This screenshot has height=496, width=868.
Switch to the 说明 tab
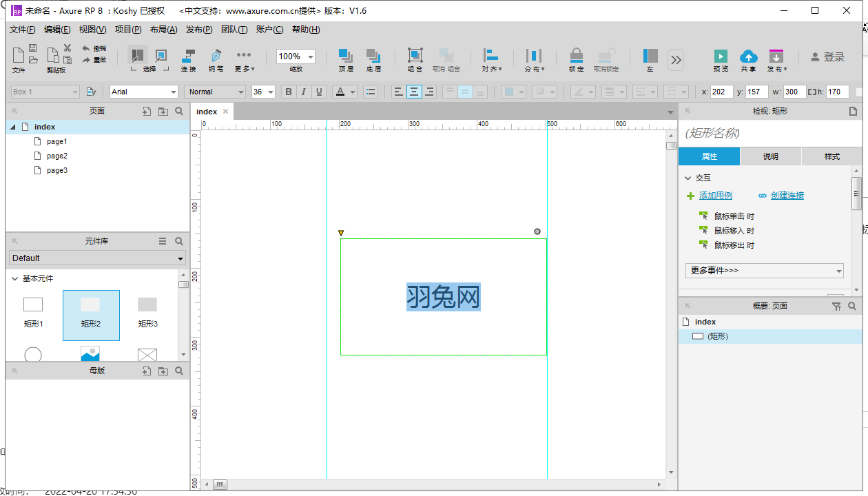tap(771, 156)
